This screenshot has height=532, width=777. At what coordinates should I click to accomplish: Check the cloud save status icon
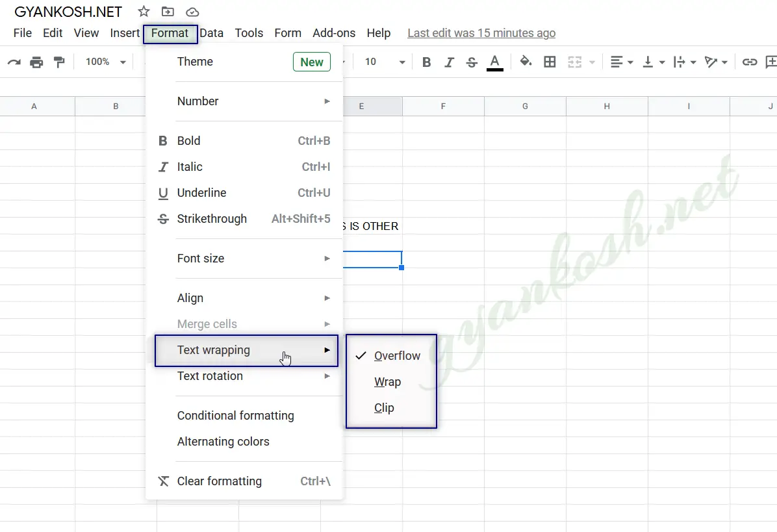[x=192, y=12]
